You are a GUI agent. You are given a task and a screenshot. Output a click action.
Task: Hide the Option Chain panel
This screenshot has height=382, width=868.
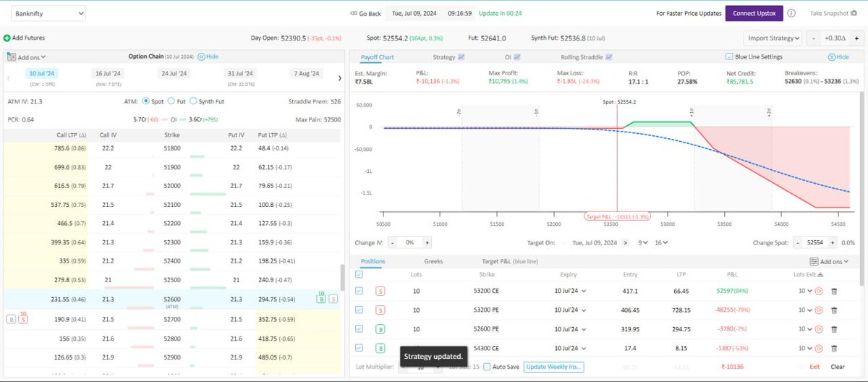[x=208, y=56]
